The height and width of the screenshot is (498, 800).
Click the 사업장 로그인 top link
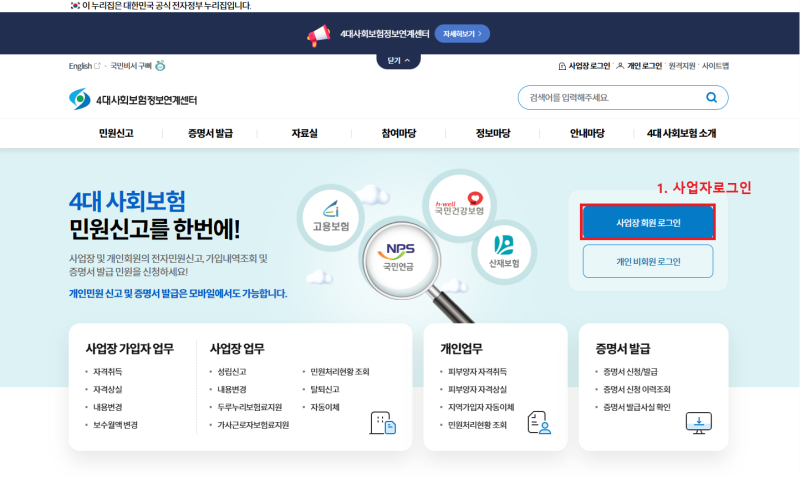585,66
